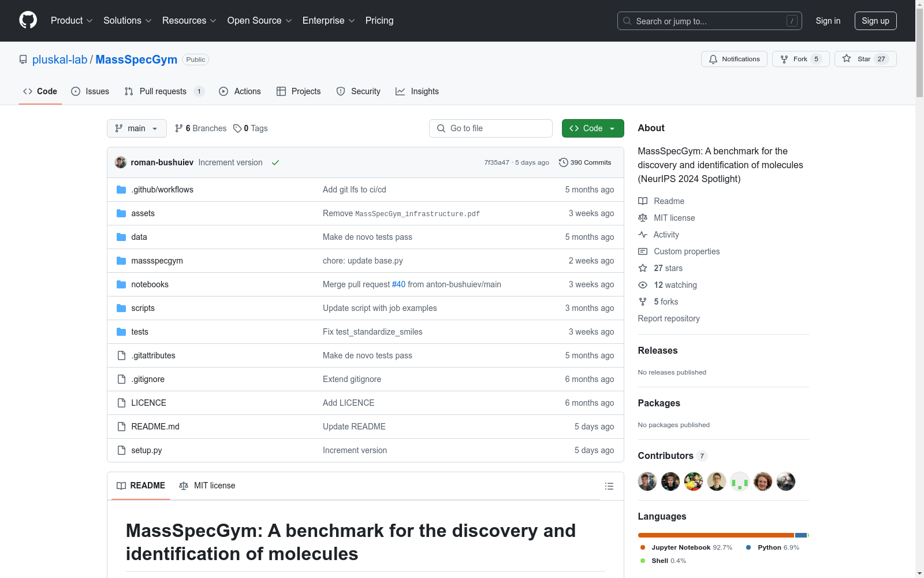Expand the Product menu
Image resolution: width=924 pixels, height=578 pixels.
(72, 21)
